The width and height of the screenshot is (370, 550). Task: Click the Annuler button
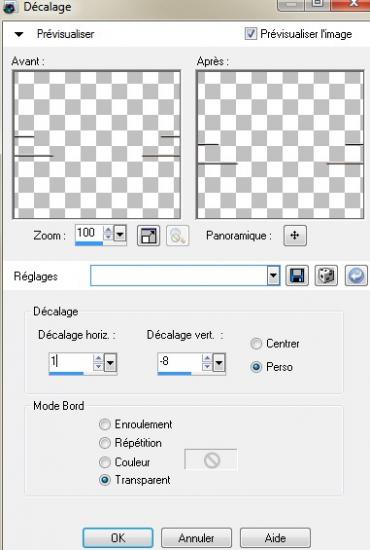(196, 538)
